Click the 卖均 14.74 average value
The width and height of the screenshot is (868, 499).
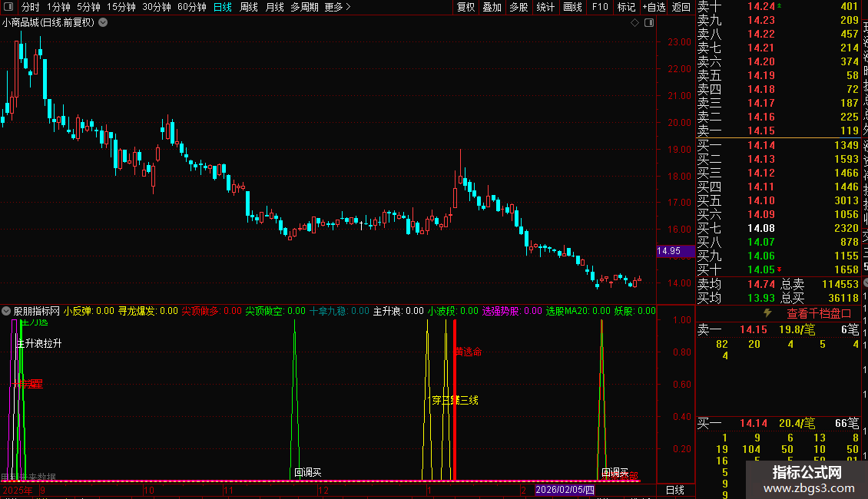pyautogui.click(x=761, y=284)
